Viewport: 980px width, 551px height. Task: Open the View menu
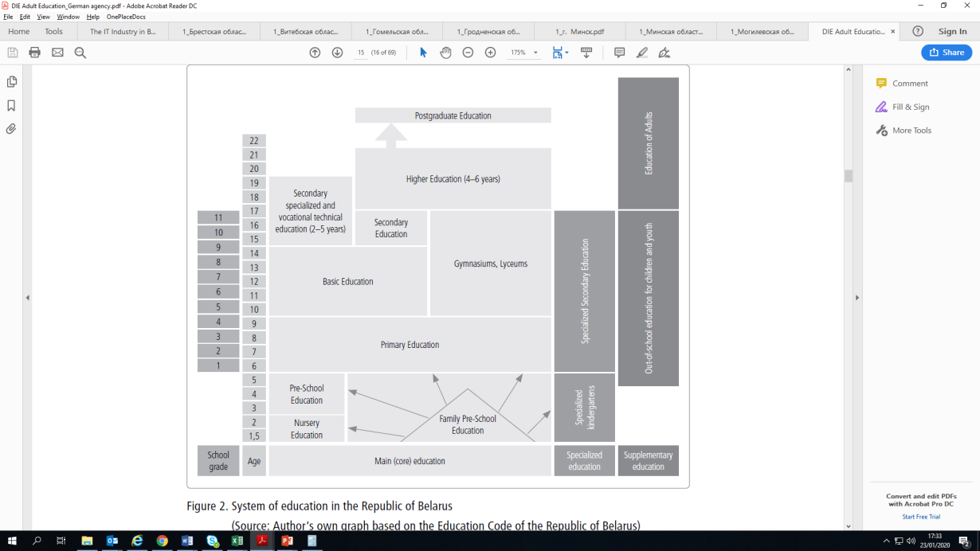(x=43, y=17)
